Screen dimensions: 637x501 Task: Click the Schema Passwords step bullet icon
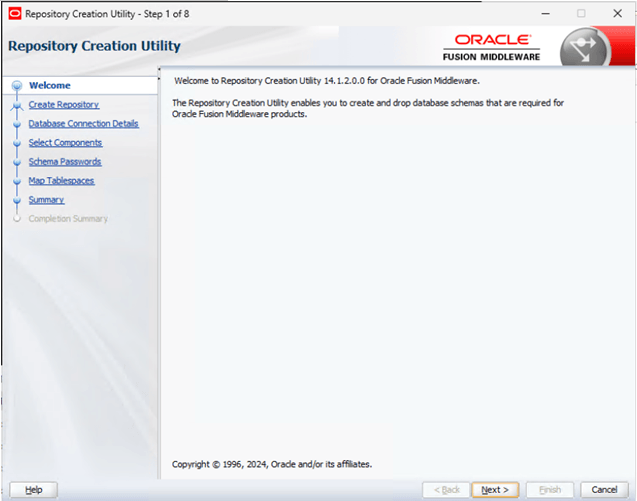17,163
